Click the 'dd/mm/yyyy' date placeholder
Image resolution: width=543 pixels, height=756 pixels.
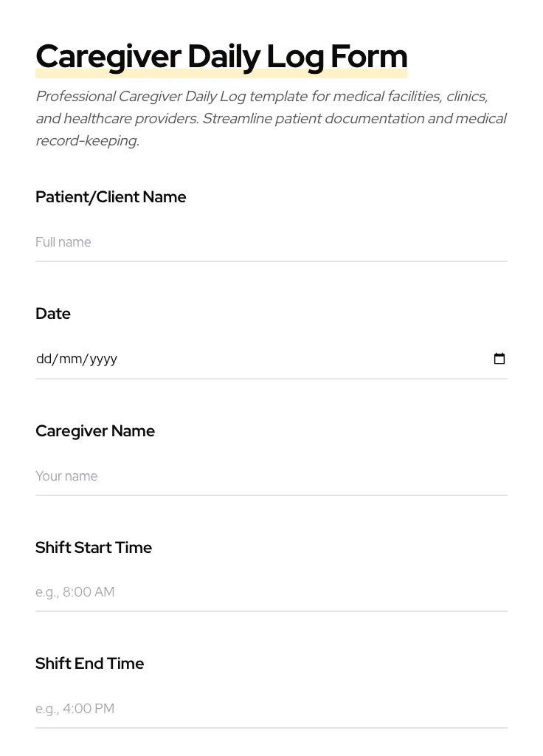[77, 359]
